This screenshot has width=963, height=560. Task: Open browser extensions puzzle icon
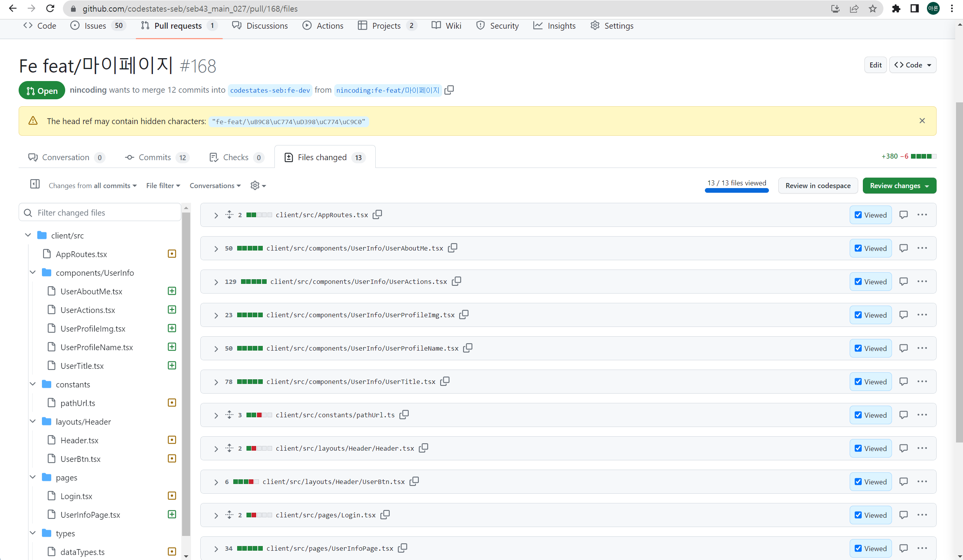[896, 9]
